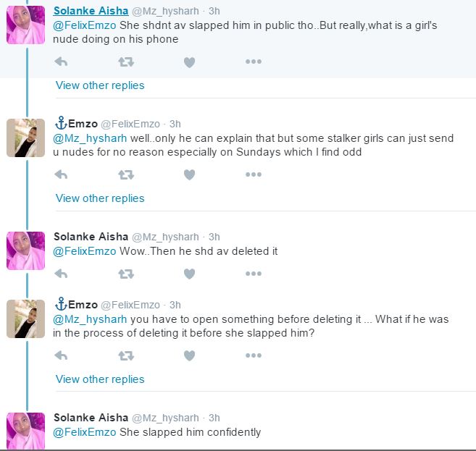Reply to Emzo's tweet about deleting process
The height and width of the screenshot is (451, 476).
[x=62, y=355]
